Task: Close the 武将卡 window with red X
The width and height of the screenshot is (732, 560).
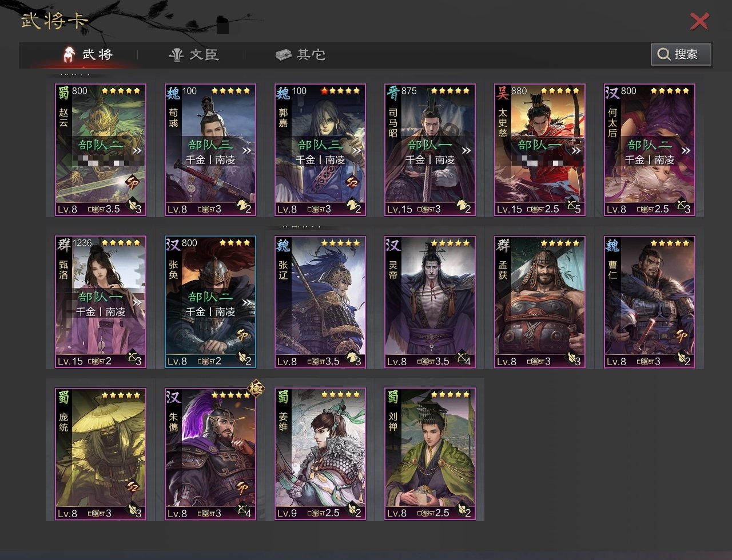Action: 699,21
